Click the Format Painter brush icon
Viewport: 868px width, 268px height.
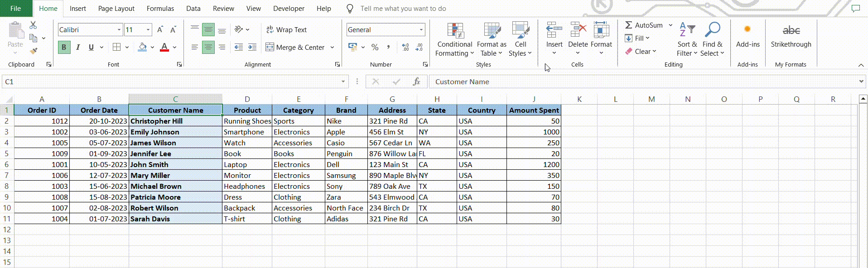(33, 51)
